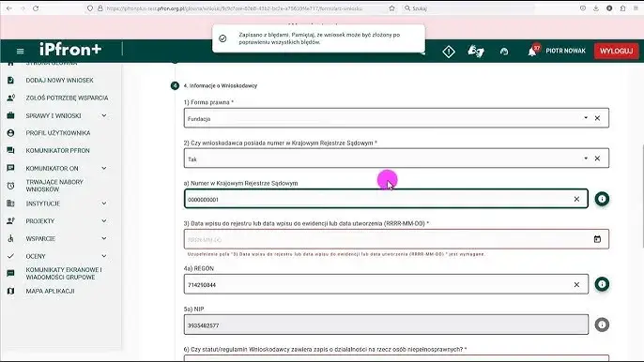Screen dimensions: 644x362
Task: Click the WYLOGUJ logout button
Action: tap(616, 51)
